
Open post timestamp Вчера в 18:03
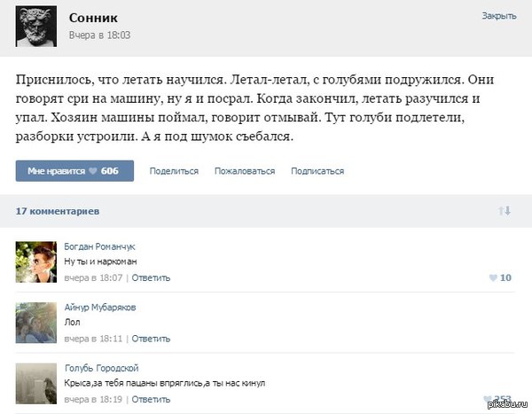click(x=100, y=35)
